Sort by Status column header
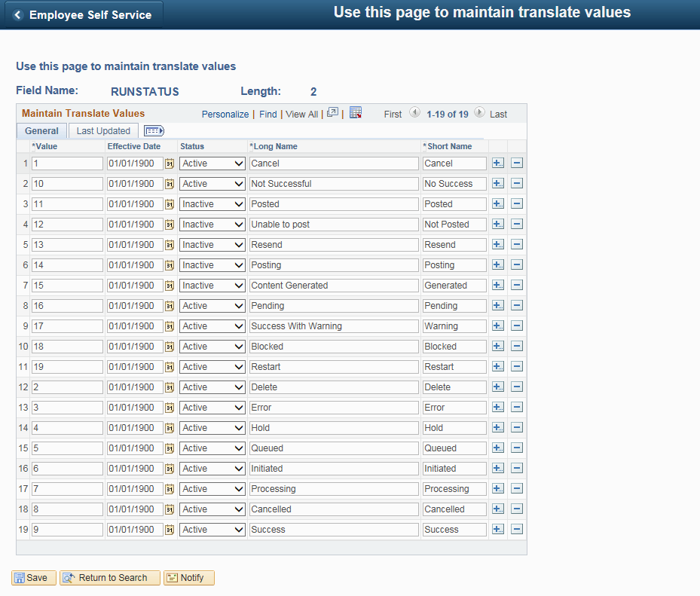The width and height of the screenshot is (700, 596). tap(192, 146)
